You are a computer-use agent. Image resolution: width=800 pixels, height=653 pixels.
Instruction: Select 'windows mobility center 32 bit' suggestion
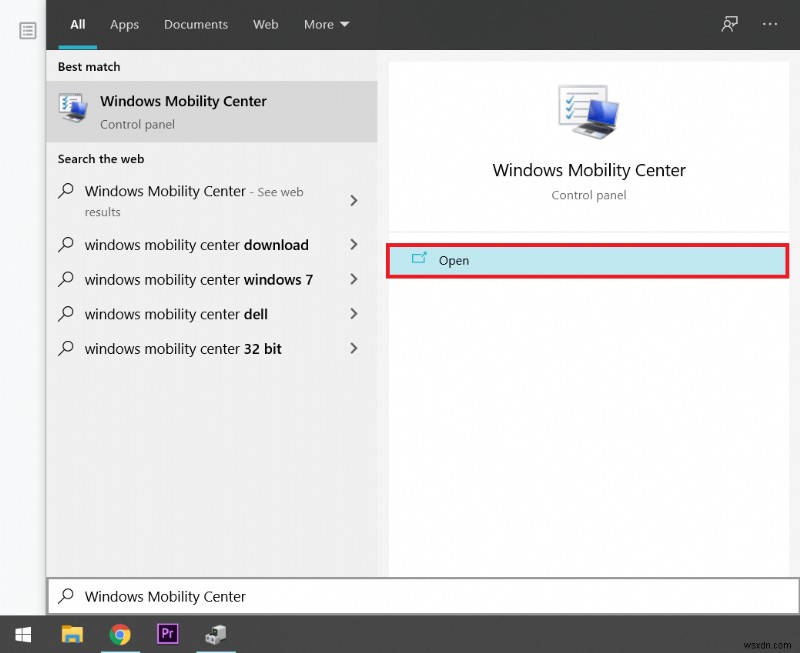182,348
